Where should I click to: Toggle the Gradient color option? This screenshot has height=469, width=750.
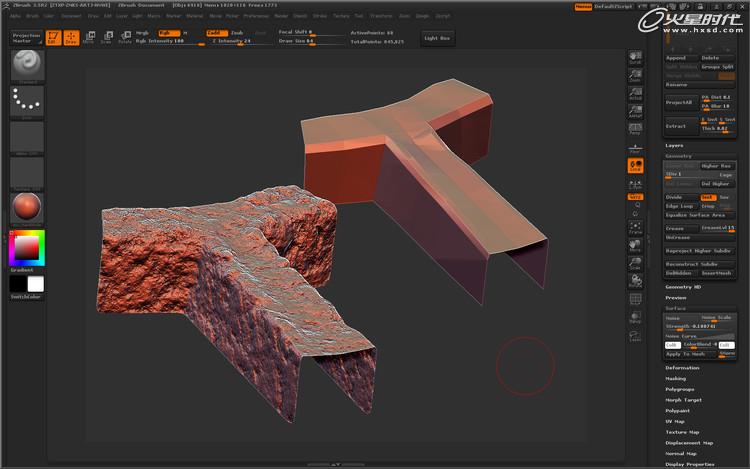point(22,270)
